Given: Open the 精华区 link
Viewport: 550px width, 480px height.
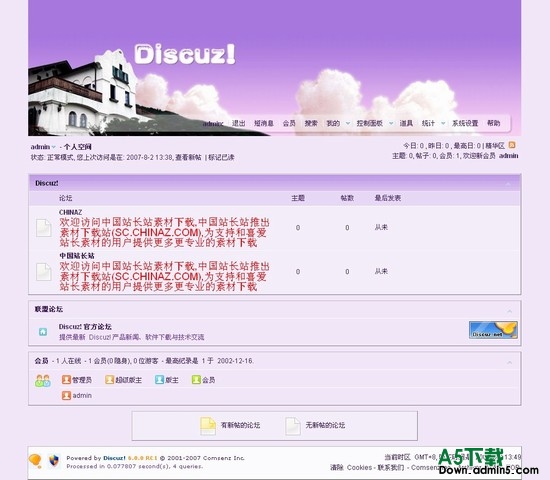Looking at the screenshot, I should point(495,146).
